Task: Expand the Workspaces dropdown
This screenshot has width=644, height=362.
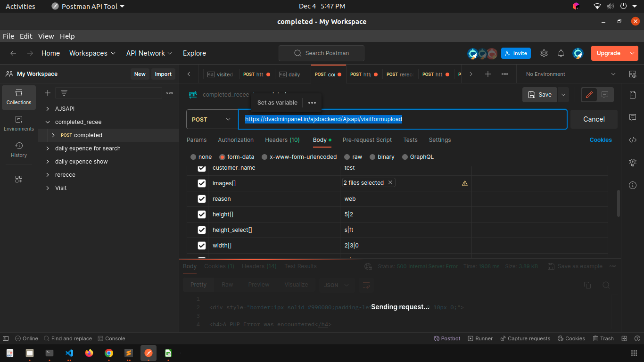Action: pos(92,53)
